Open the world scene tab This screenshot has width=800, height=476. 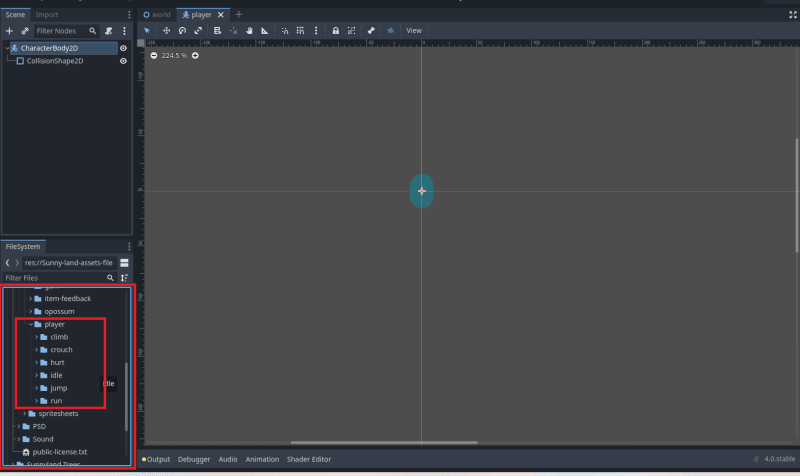tap(157, 15)
